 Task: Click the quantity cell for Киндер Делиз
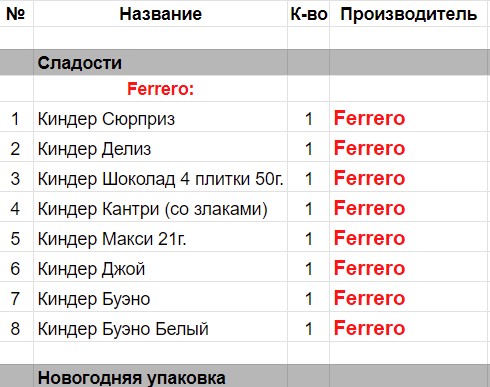[308, 147]
